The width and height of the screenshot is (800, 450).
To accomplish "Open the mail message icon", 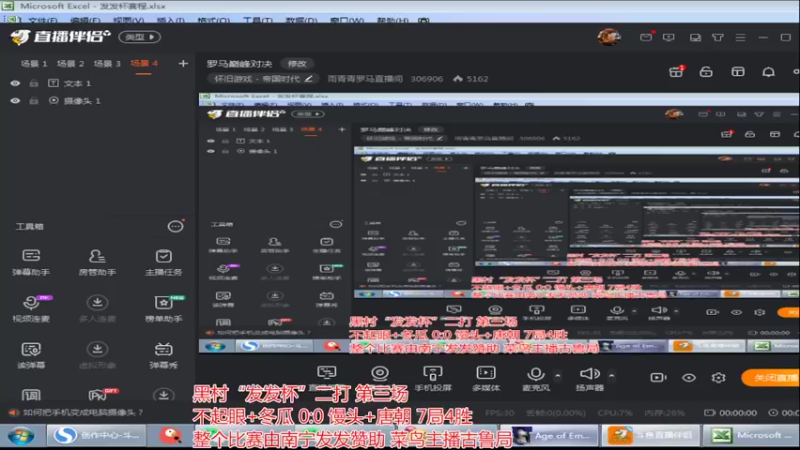I will click(x=646, y=37).
